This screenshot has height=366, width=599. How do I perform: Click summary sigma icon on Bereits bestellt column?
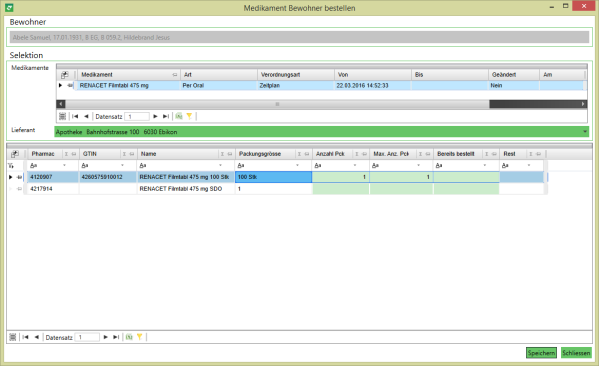[486, 154]
